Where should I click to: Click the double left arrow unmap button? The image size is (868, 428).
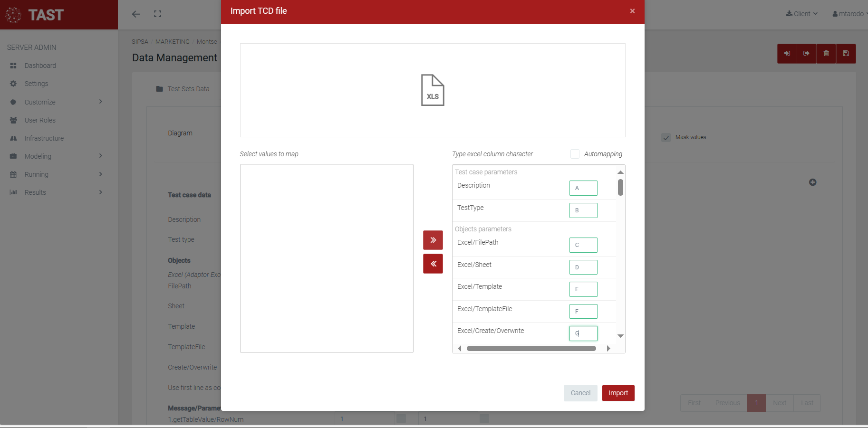[433, 264]
